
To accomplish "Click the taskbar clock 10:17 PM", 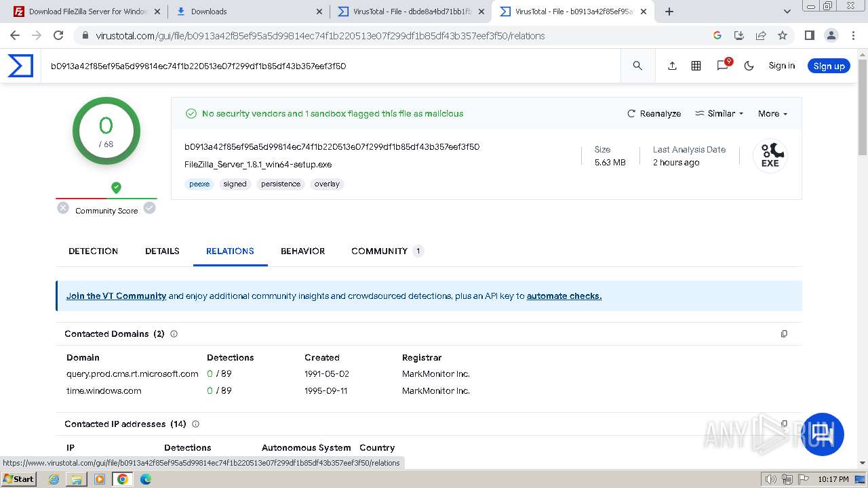I will (x=833, y=479).
